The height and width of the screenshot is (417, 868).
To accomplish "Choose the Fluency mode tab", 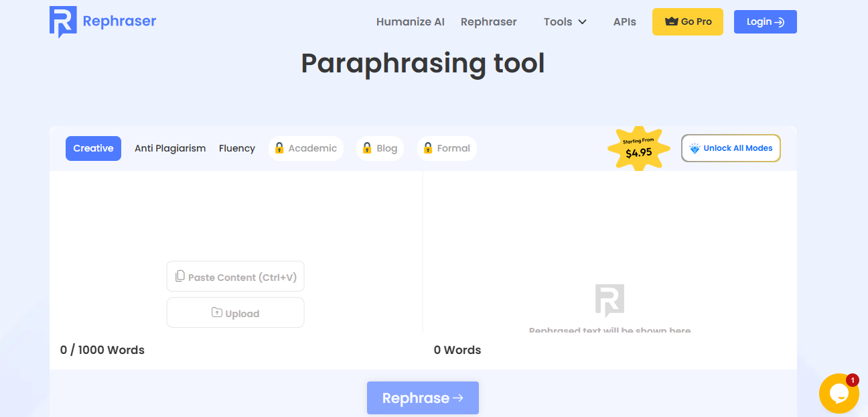I will (x=237, y=148).
